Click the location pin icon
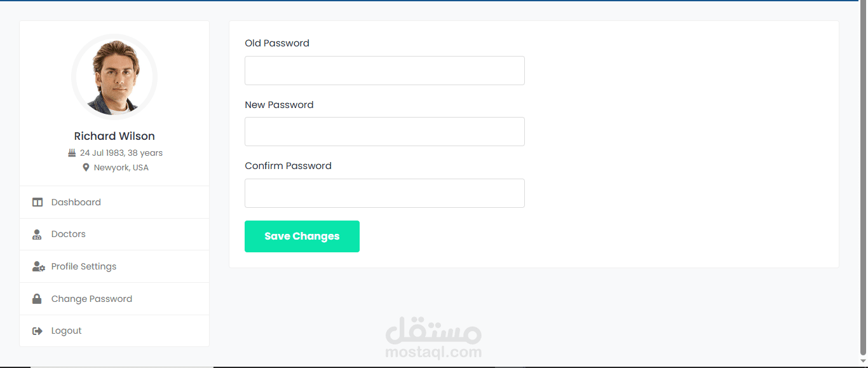 86,168
